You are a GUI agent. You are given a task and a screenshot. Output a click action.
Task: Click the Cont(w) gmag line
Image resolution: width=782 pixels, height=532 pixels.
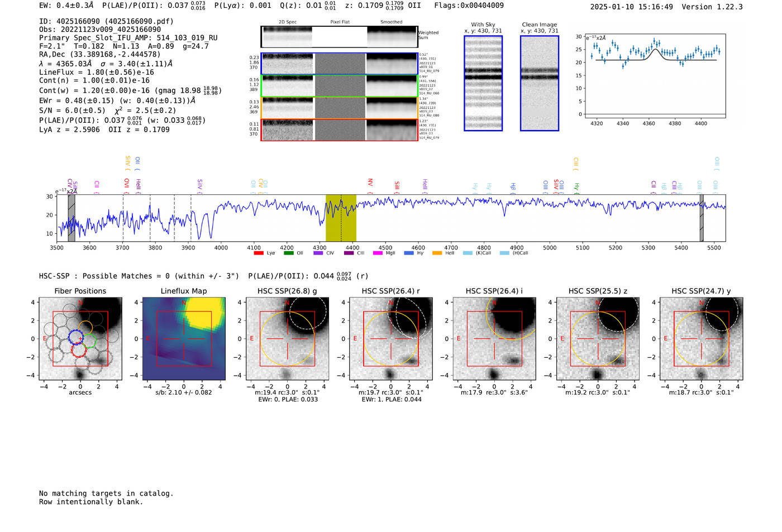130,90
